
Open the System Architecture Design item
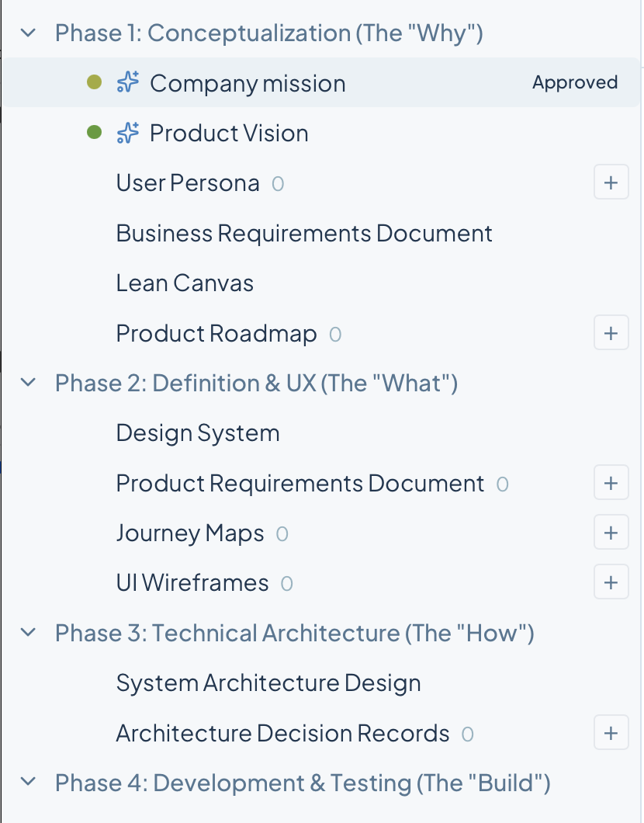(268, 683)
